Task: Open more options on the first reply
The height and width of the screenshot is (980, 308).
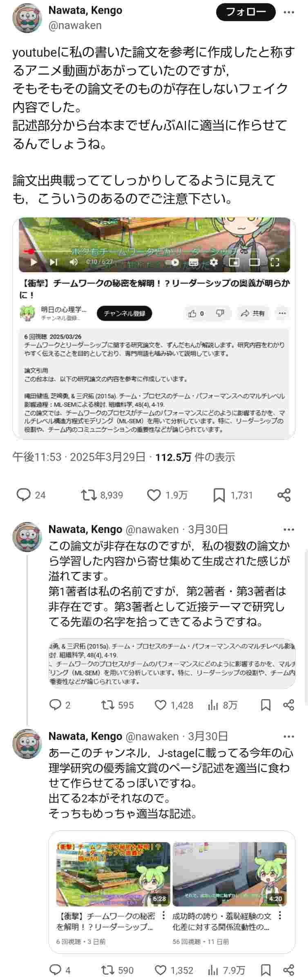Action: (289, 530)
